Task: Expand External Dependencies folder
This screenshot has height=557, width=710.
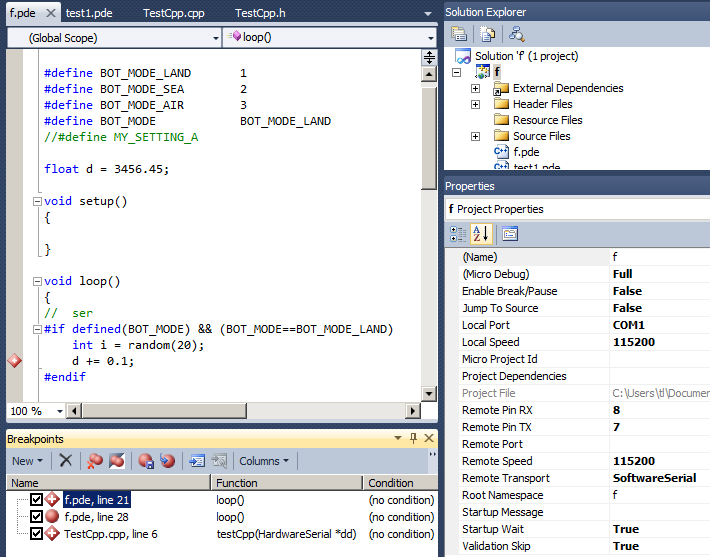Action: pyautogui.click(x=475, y=88)
